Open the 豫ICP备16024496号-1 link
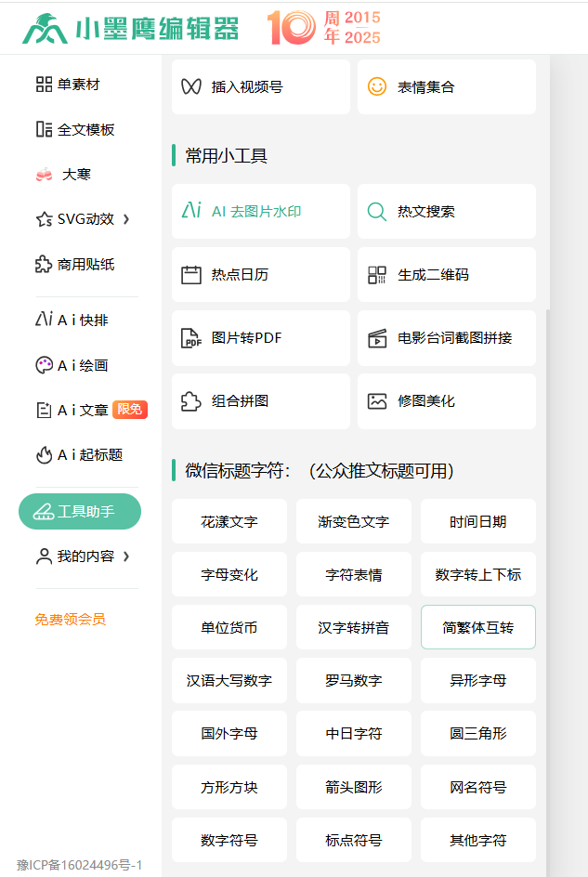Viewport: 588px width, 877px height. (x=80, y=865)
